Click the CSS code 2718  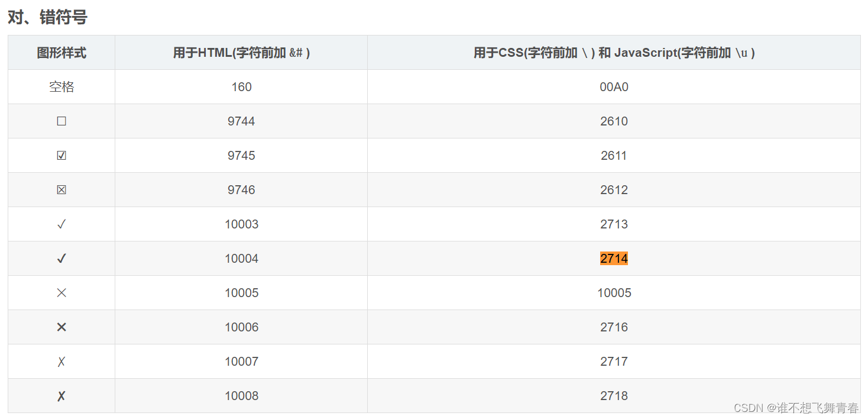pos(614,396)
